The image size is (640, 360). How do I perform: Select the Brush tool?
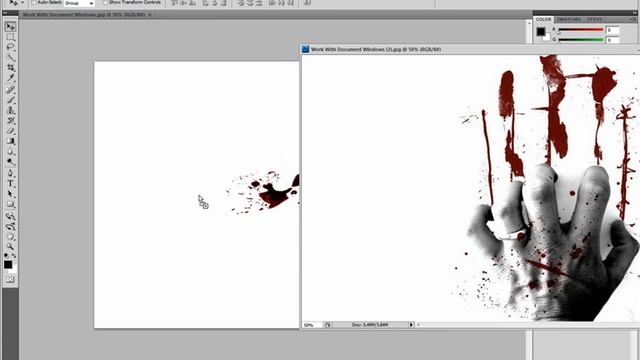10,100
